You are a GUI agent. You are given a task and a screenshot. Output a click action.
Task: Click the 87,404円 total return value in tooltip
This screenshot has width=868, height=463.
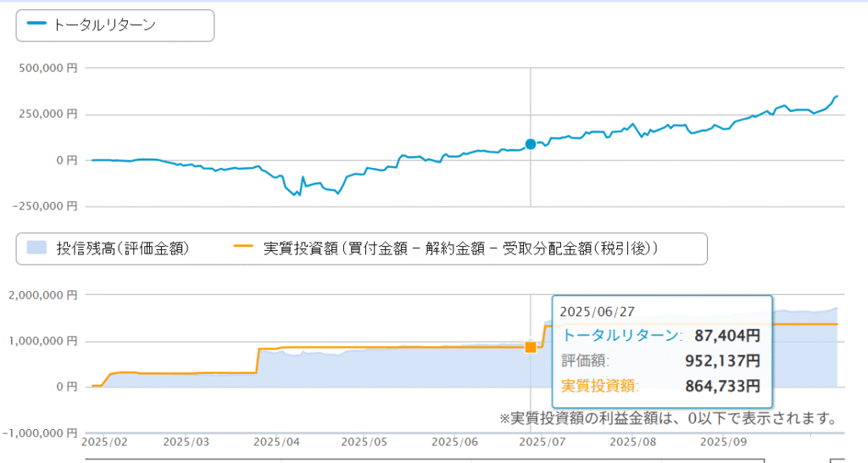[728, 336]
